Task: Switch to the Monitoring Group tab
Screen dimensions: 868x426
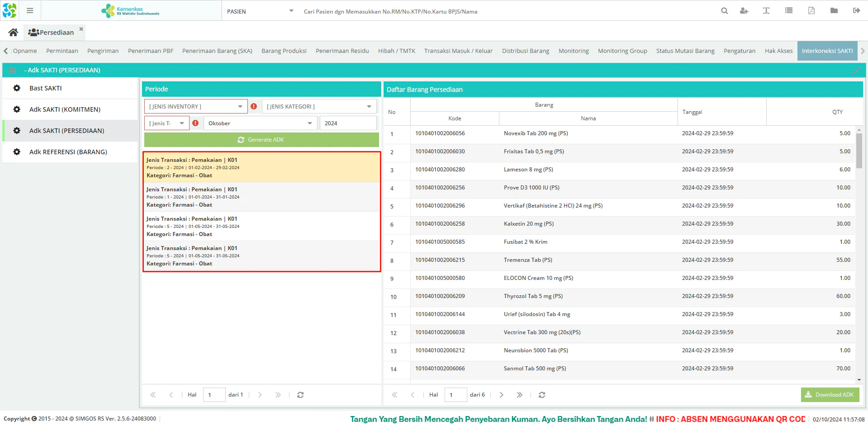Action: pyautogui.click(x=622, y=51)
